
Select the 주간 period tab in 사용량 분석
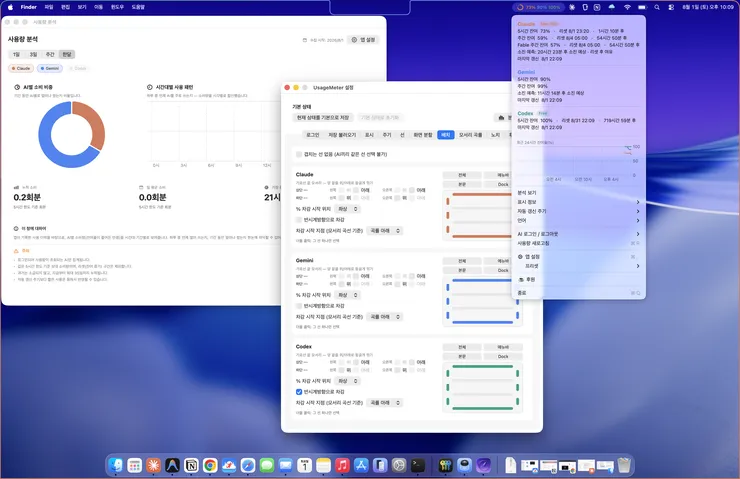point(50,54)
